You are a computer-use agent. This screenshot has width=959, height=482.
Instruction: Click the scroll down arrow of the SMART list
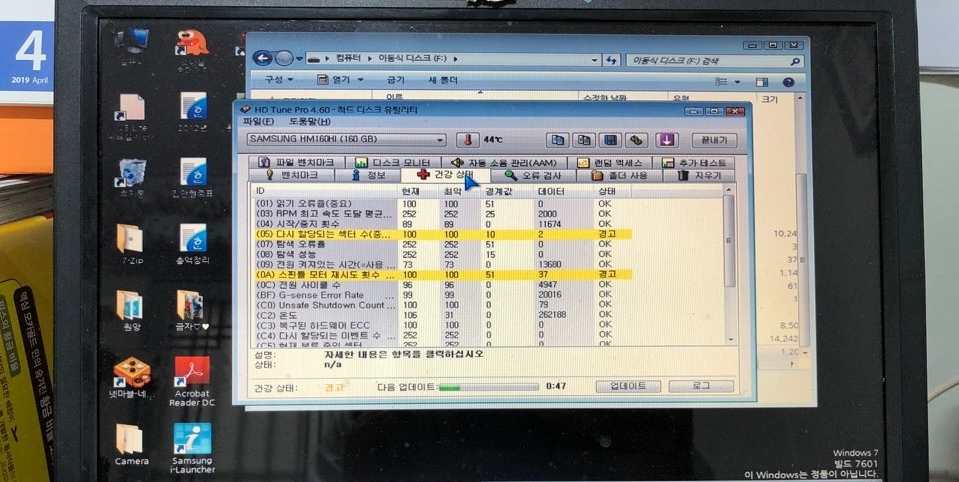pyautogui.click(x=729, y=338)
